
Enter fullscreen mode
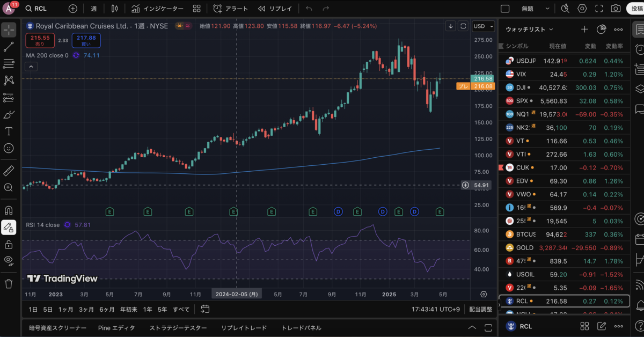pyautogui.click(x=599, y=9)
